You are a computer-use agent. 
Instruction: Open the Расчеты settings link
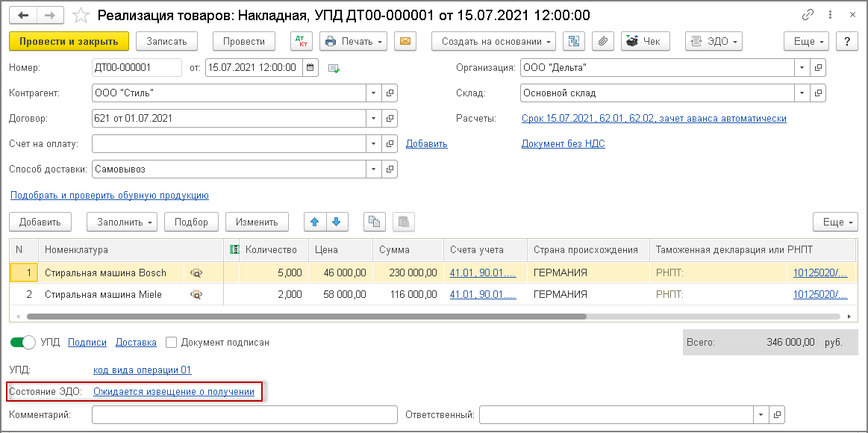(x=654, y=119)
